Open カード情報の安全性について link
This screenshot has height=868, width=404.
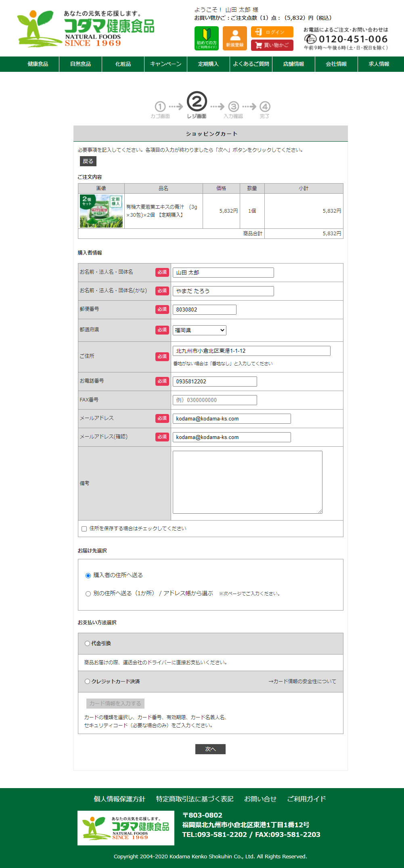coord(302,682)
